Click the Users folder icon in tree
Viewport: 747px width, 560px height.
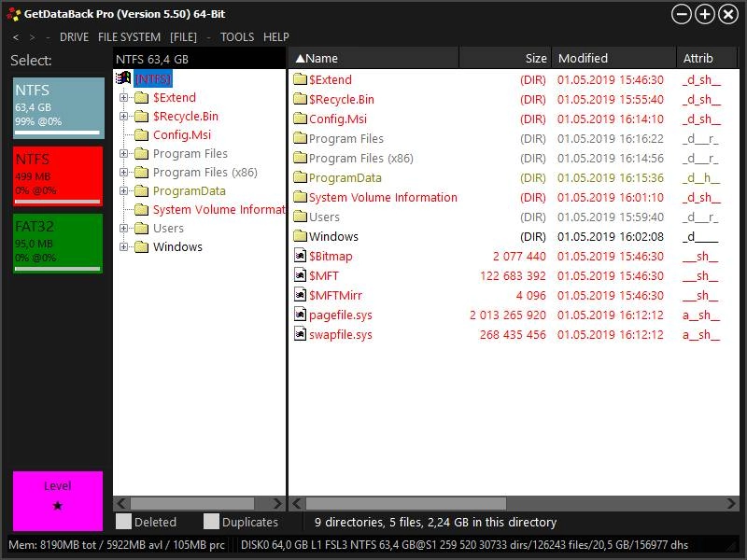(x=142, y=228)
